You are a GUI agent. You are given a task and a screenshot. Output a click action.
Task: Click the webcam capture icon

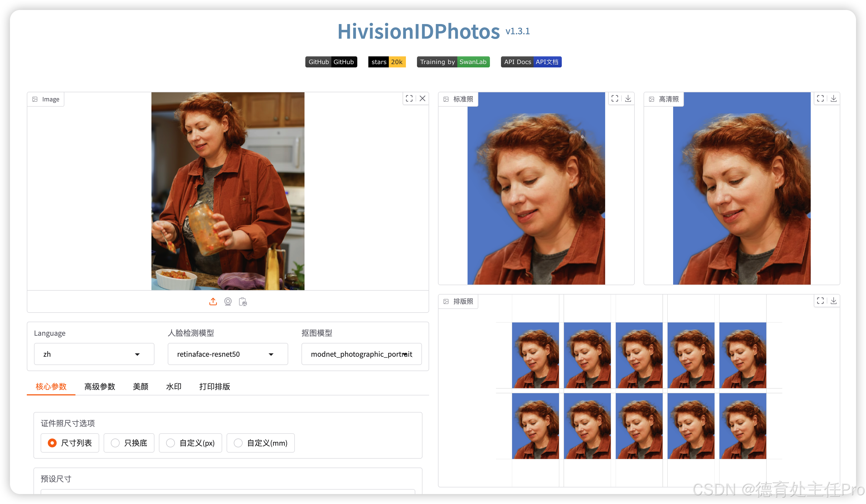[x=228, y=302]
